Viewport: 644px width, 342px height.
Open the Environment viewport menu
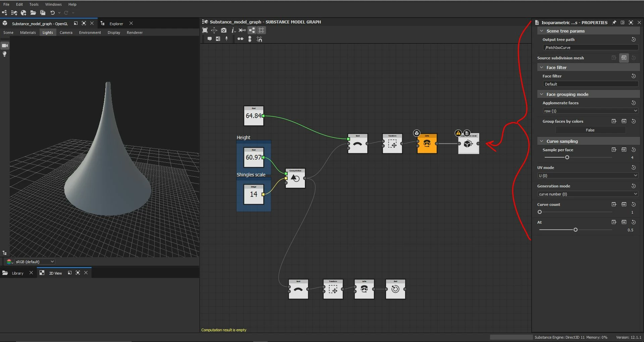pos(90,33)
